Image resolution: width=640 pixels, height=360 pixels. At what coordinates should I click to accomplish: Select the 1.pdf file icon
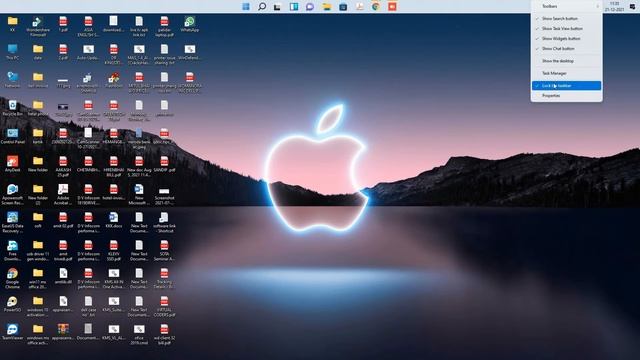point(63,24)
